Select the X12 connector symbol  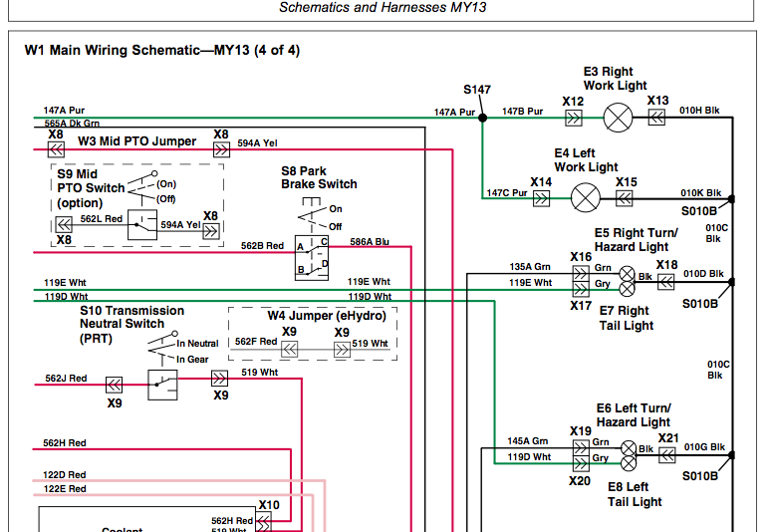coord(574,118)
